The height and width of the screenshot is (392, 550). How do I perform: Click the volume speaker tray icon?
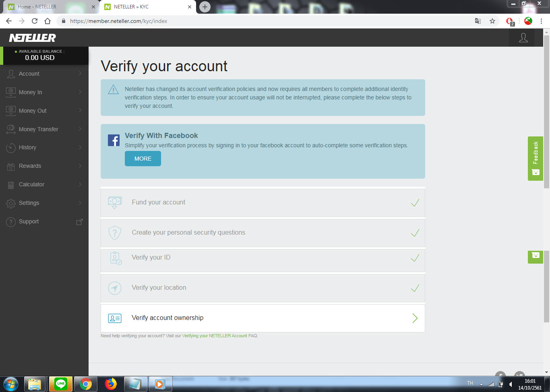pyautogui.click(x=510, y=384)
